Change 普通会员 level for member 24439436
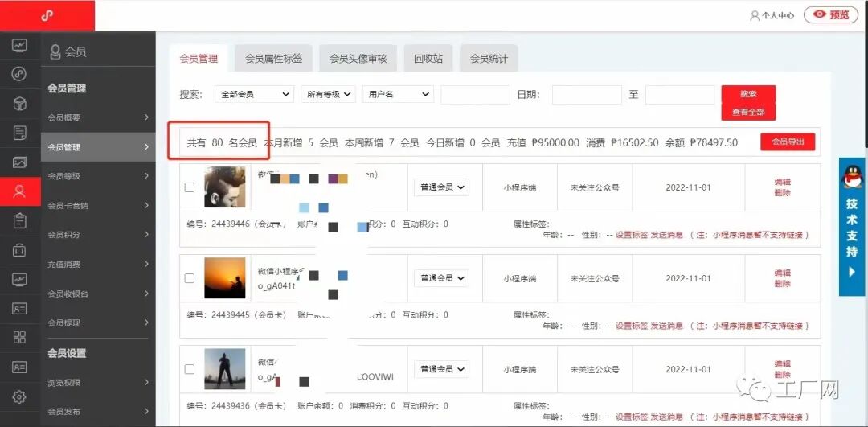Viewport: 868px width, 427px height. pyautogui.click(x=441, y=369)
